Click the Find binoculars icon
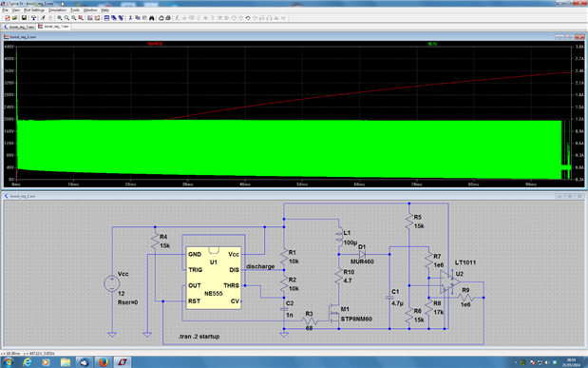The width and height of the screenshot is (588, 368). point(151,18)
